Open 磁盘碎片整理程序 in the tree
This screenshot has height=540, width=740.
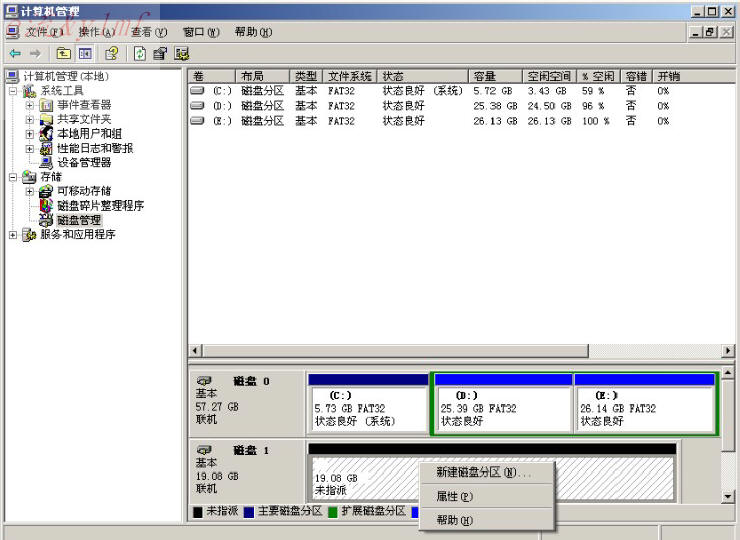pyautogui.click(x=100, y=205)
